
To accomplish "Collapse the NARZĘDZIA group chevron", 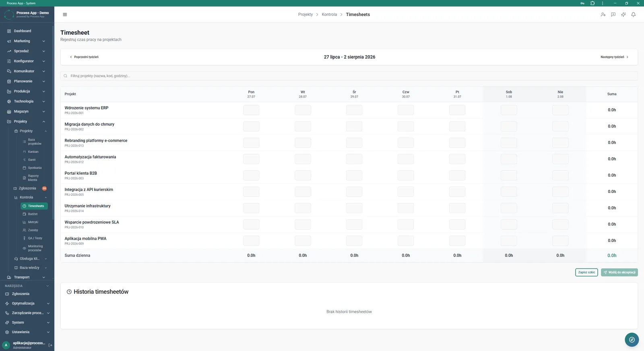I will tap(47, 286).
